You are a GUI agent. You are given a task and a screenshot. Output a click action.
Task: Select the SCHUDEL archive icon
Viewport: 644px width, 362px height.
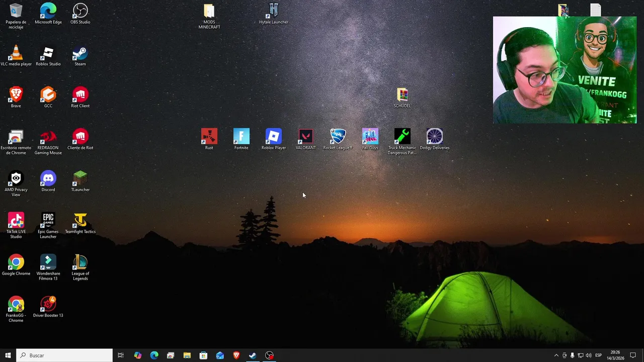coord(402,98)
